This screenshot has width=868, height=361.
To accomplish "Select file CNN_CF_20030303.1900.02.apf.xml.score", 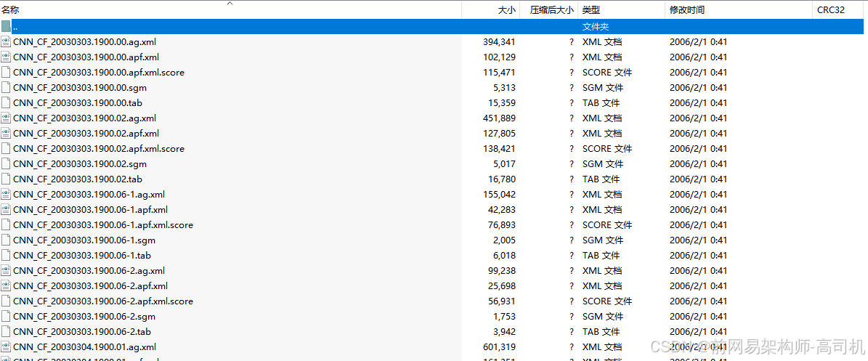I will point(99,149).
